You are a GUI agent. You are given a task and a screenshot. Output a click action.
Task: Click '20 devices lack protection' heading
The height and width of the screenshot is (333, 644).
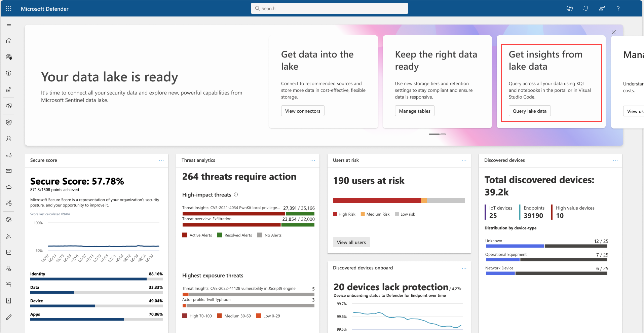(x=391, y=287)
